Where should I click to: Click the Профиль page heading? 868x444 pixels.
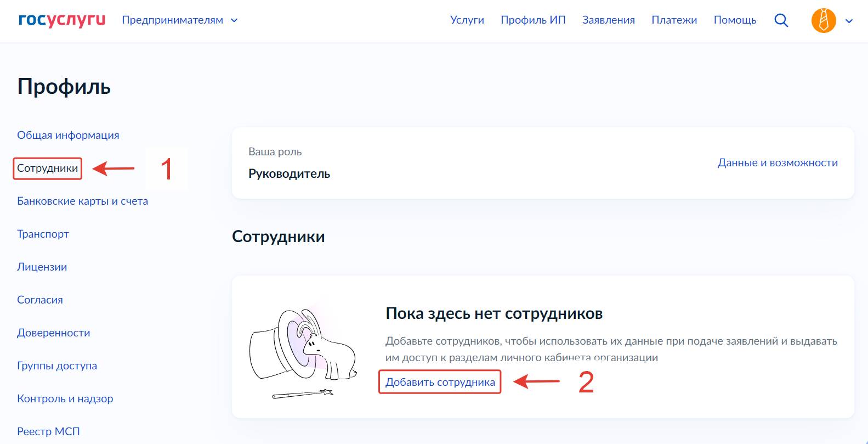(x=64, y=87)
